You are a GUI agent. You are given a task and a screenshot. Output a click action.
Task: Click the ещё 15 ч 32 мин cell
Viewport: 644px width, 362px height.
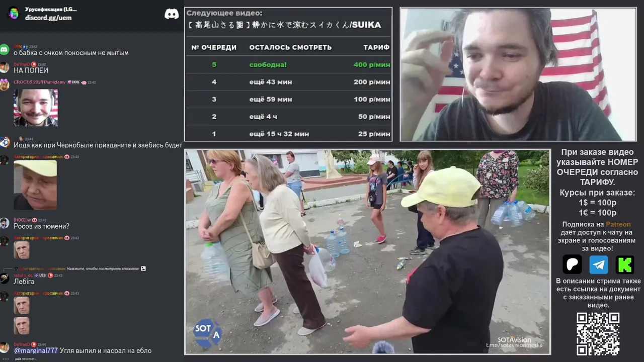point(279,134)
